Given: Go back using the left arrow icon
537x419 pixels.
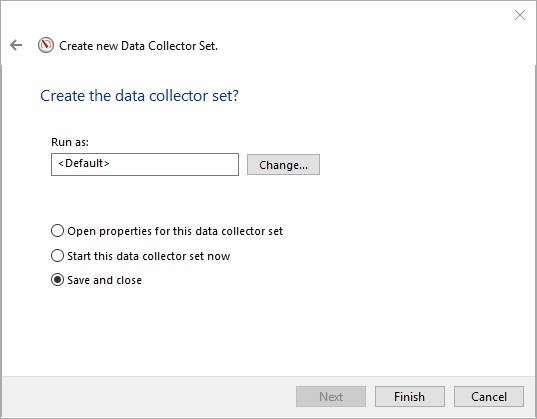Looking at the screenshot, I should point(16,45).
